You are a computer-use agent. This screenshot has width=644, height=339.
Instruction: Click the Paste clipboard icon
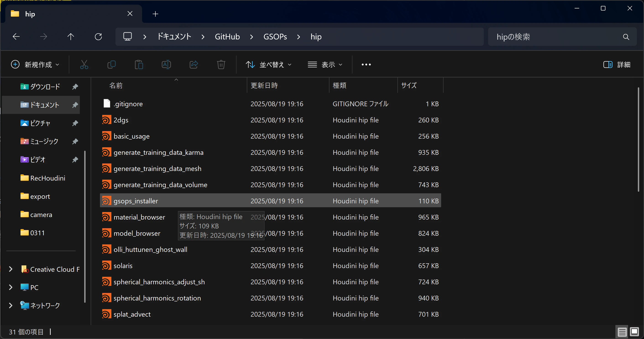tap(139, 65)
